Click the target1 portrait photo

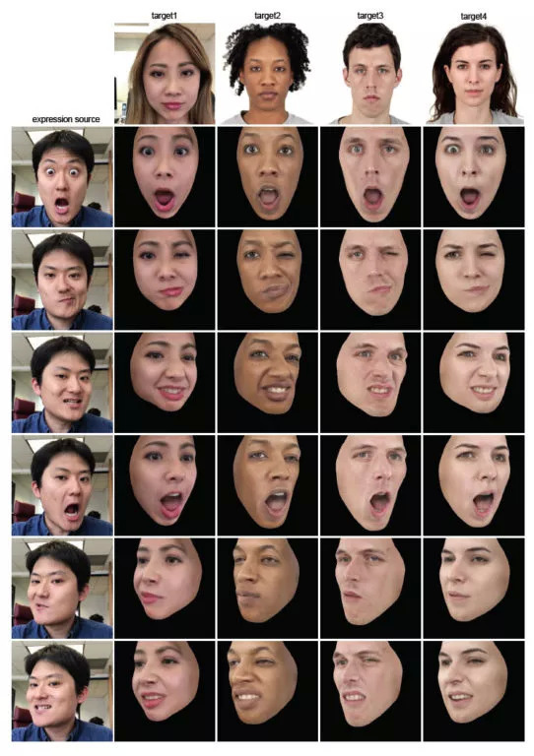[165, 73]
